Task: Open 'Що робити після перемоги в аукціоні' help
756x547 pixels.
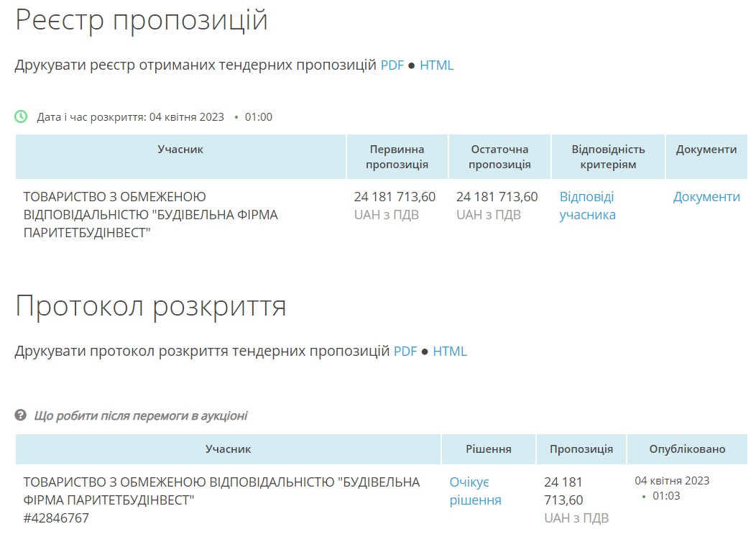Action: point(141,415)
